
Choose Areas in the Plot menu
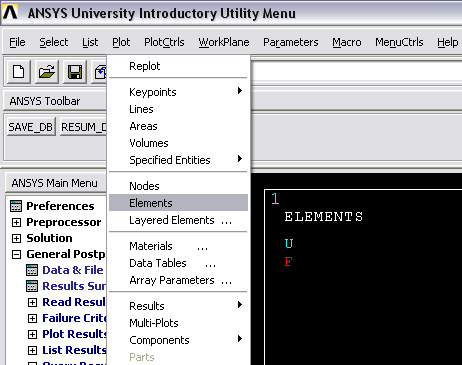pyautogui.click(x=178, y=126)
